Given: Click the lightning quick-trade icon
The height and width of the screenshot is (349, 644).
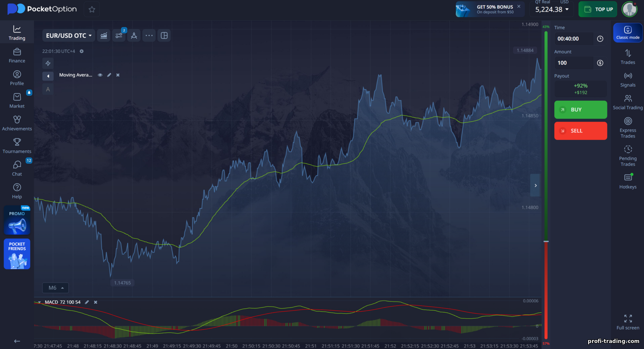Looking at the screenshot, I should coord(48,63).
